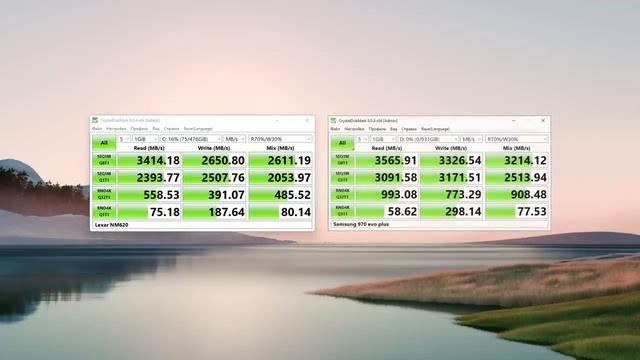Start SEQ1M Q8T1 test in Lexar NM620 window

coord(104,160)
